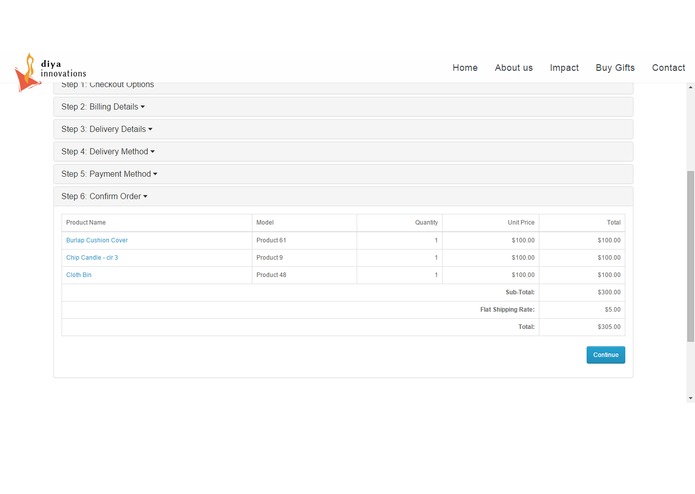Click the scrollbar up arrow
Viewport: 695px width, 494px height.
click(x=691, y=87)
